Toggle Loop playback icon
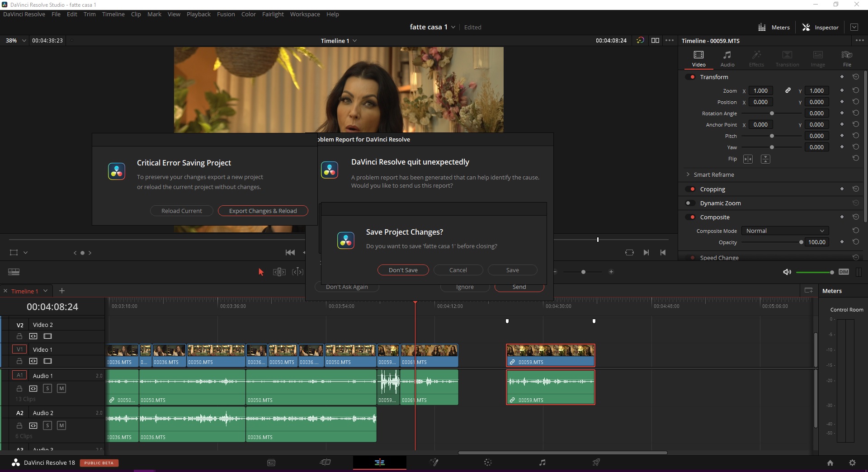 point(629,252)
